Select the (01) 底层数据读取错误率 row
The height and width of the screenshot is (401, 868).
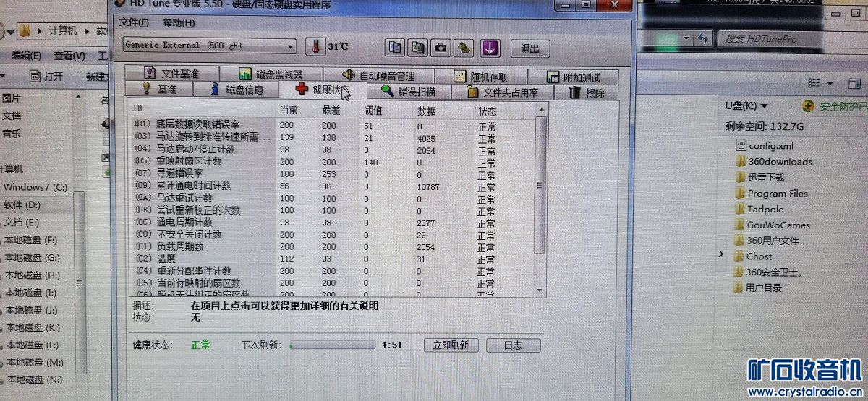333,125
